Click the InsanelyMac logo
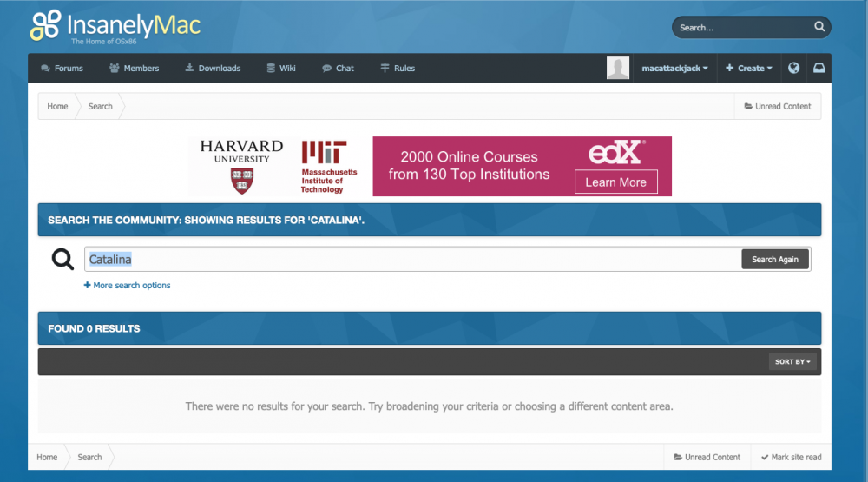 115,27
